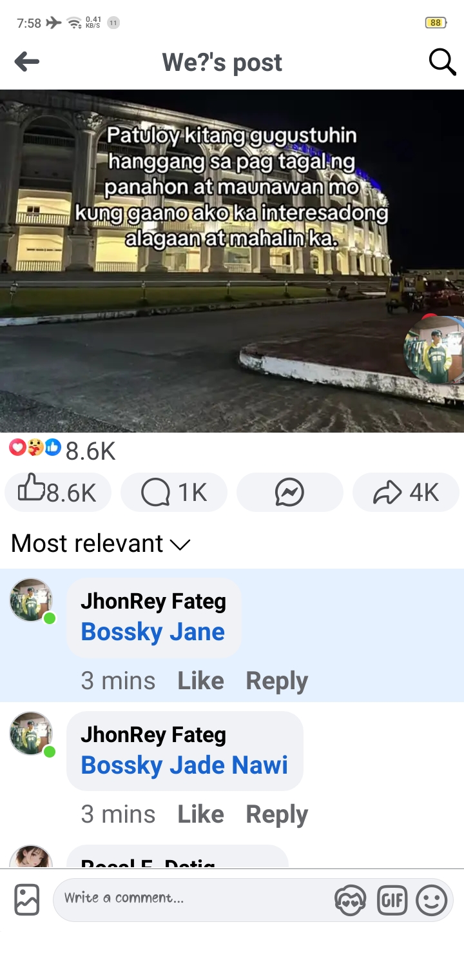Share the post using the 4K arrow
The height and width of the screenshot is (980, 464).
tap(406, 493)
